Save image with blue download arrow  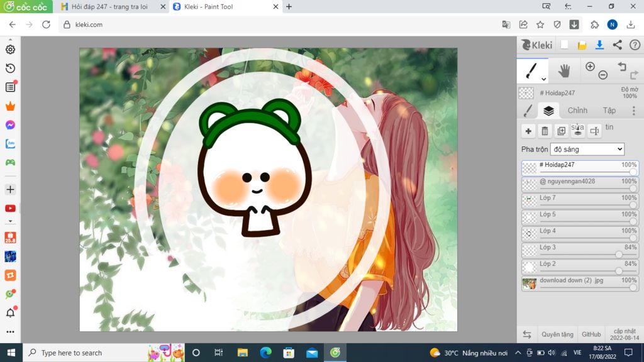(599, 45)
